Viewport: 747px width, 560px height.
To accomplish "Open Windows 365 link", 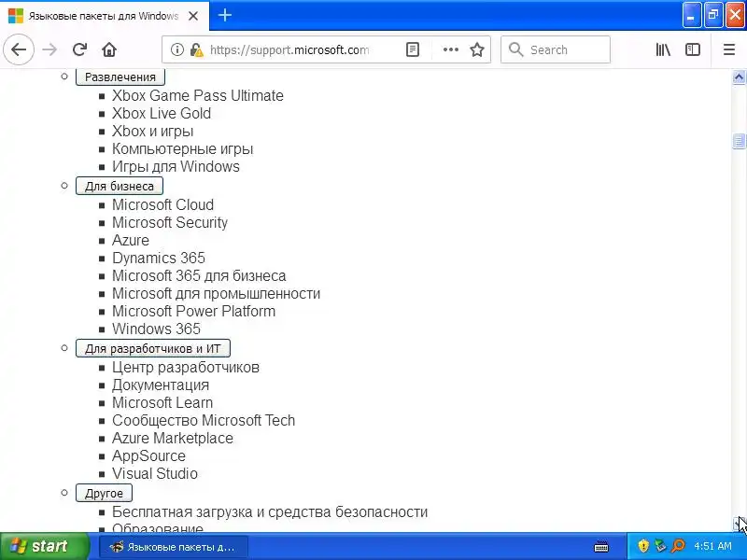I will (x=156, y=329).
